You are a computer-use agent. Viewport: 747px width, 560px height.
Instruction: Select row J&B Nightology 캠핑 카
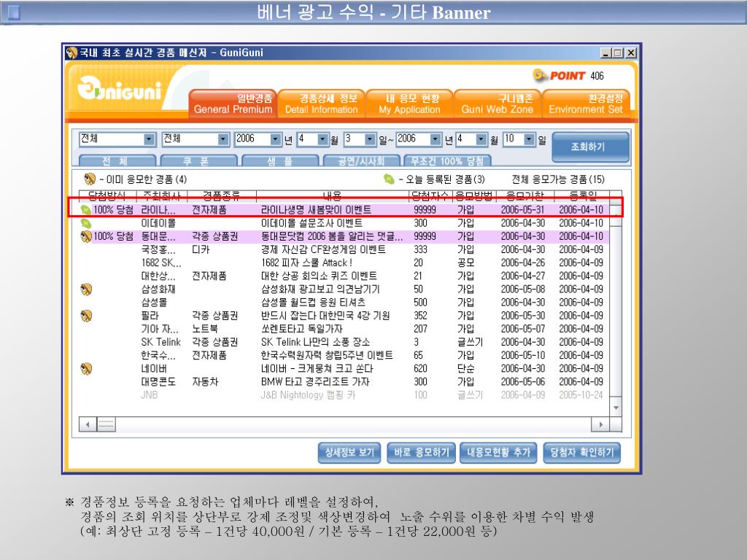click(344, 395)
